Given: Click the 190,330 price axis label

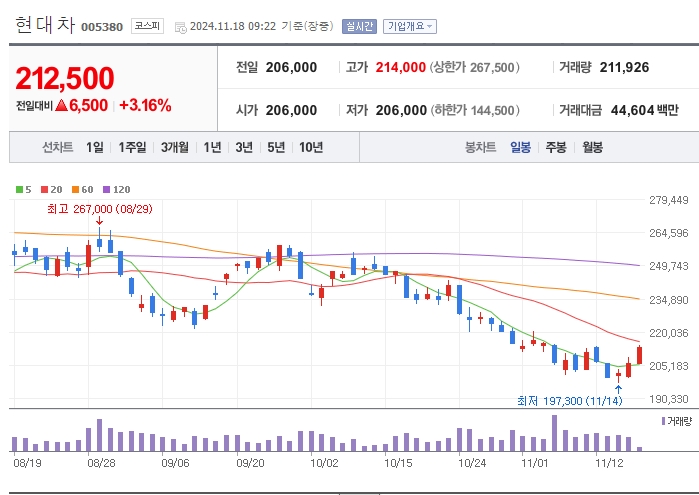Looking at the screenshot, I should [668, 399].
